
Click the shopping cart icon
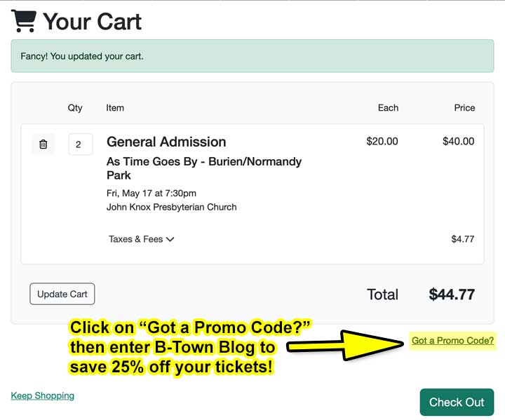tap(23, 21)
